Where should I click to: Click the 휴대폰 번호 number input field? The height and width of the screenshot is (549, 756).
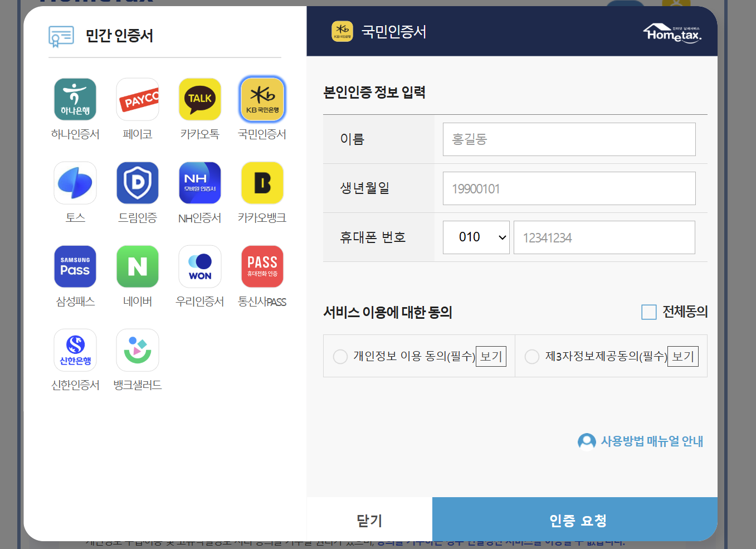coord(604,237)
